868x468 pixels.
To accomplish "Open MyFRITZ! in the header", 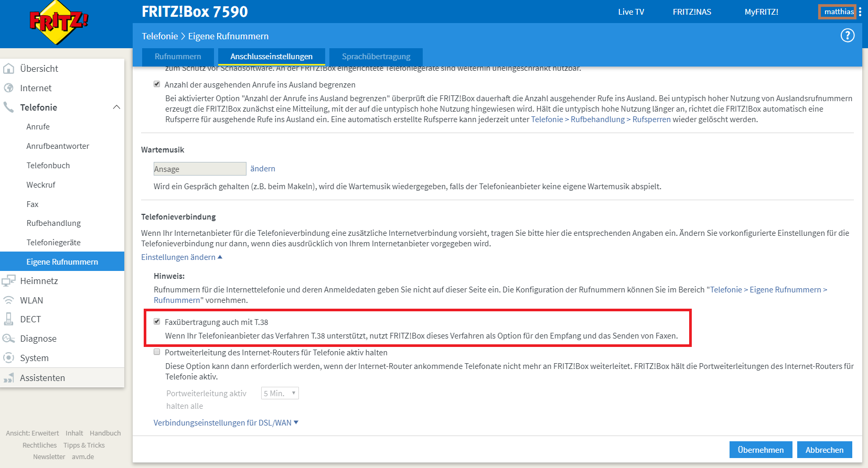I will coord(762,12).
